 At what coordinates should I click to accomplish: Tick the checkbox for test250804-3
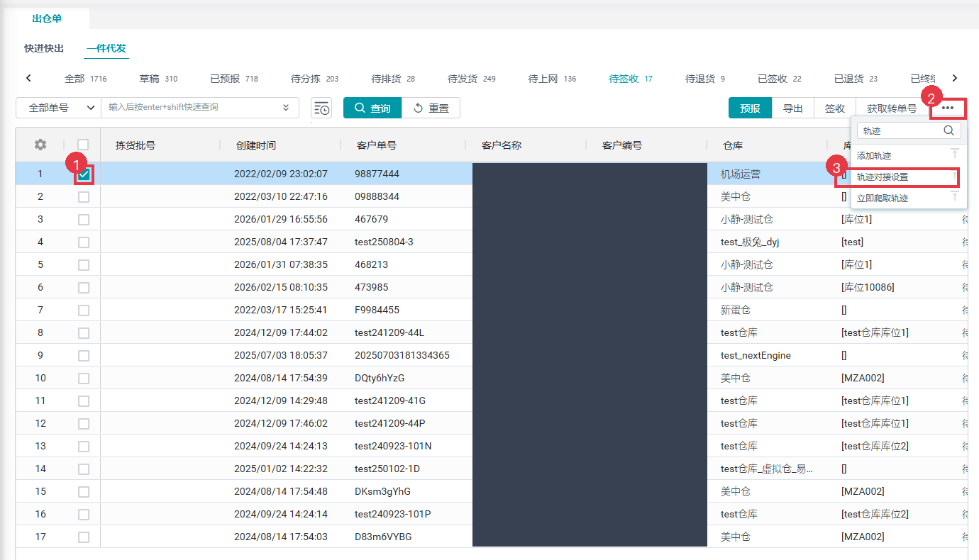click(84, 242)
